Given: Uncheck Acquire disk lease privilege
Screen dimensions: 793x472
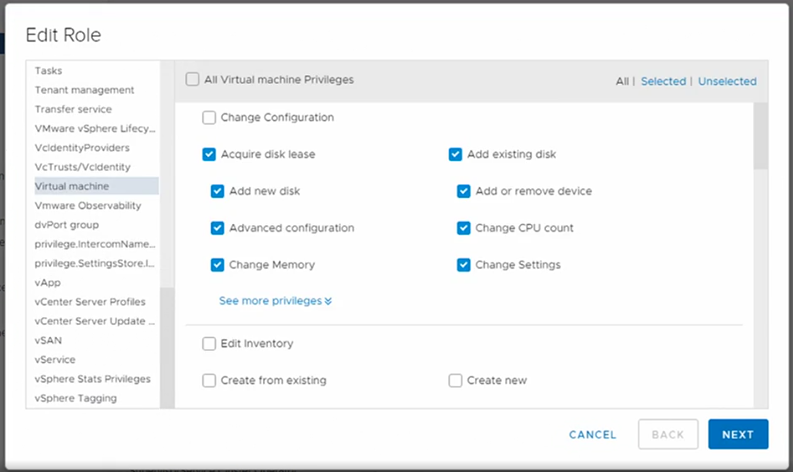Looking at the screenshot, I should tap(209, 155).
